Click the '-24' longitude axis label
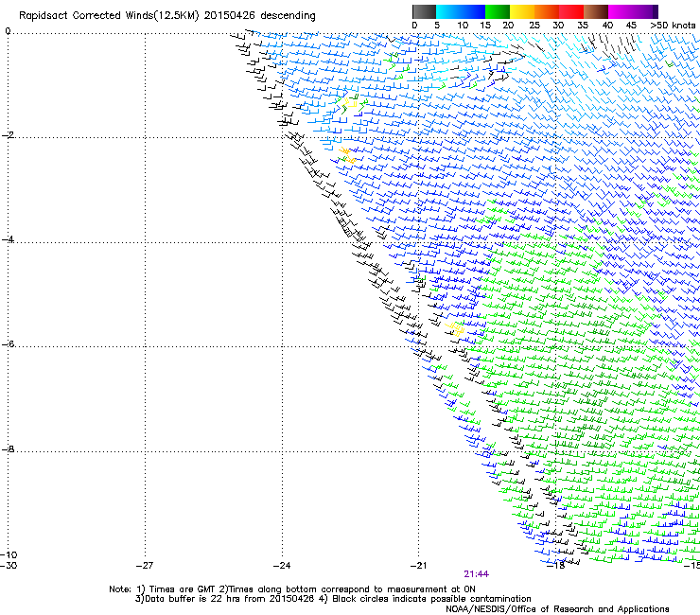 [x=282, y=566]
